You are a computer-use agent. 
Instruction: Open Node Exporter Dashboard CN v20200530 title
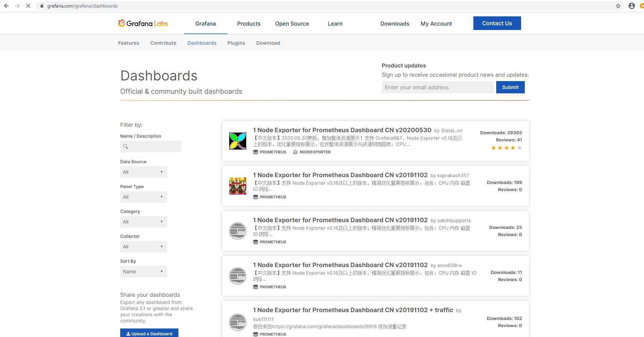coord(342,130)
